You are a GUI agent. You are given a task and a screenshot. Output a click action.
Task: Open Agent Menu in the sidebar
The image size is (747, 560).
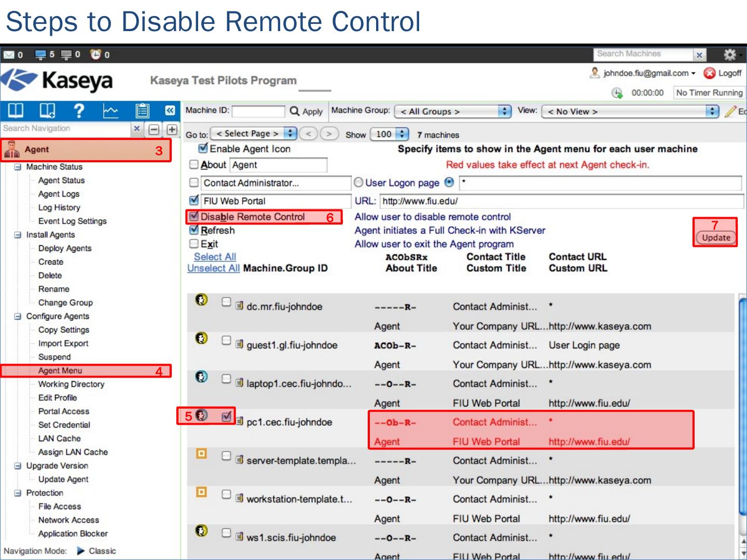[60, 371]
